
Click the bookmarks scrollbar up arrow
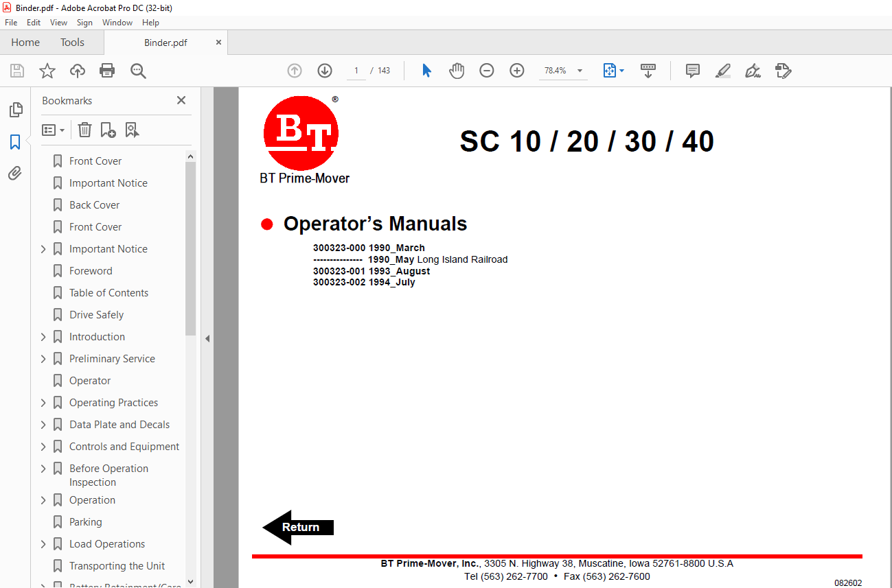[190, 156]
